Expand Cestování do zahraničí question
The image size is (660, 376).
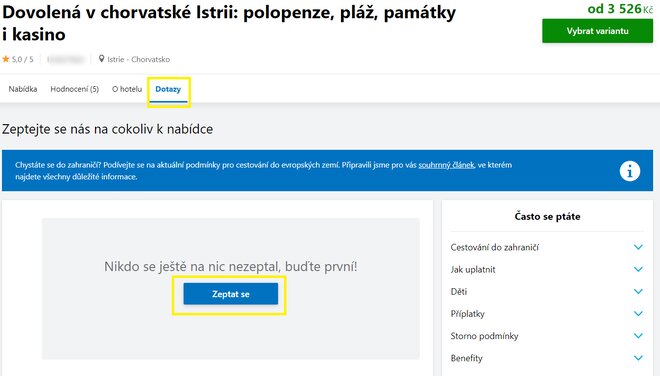pos(547,247)
